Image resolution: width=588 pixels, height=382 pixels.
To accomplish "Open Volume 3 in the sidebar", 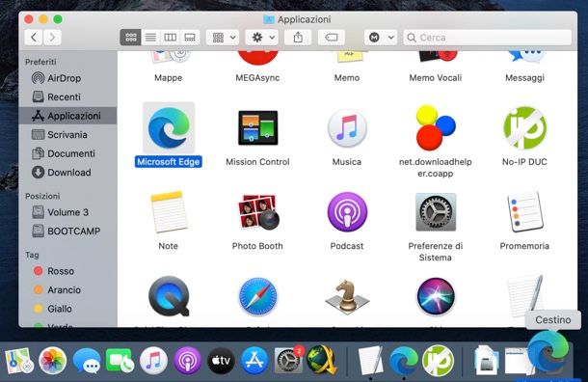I will 67,212.
